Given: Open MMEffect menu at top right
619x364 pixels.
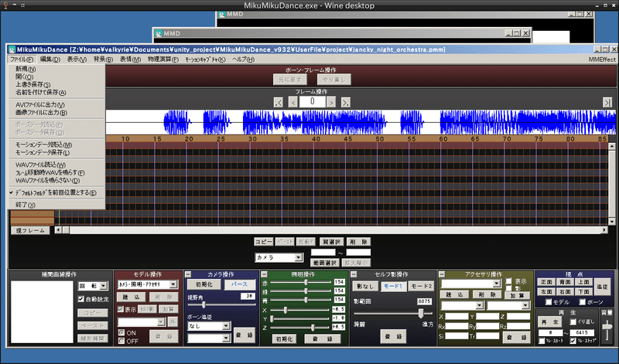Looking at the screenshot, I should pos(602,60).
